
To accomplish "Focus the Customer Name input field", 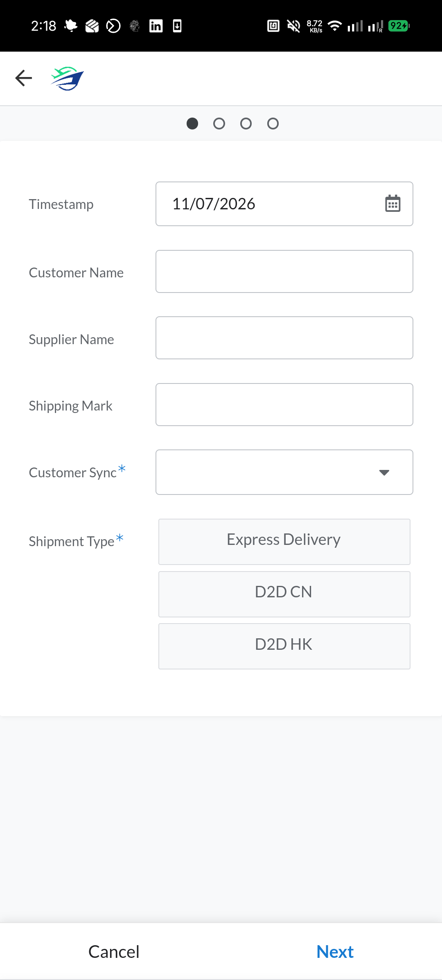I will point(284,272).
